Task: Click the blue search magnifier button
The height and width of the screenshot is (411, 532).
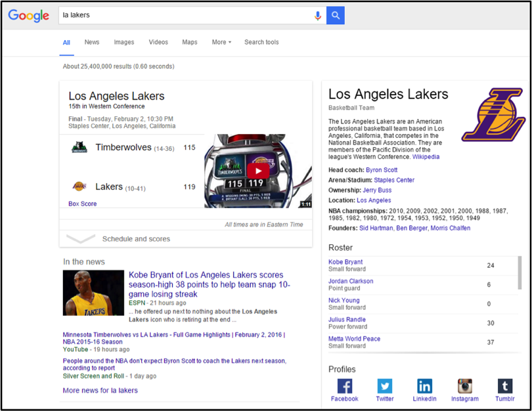Action: click(x=335, y=15)
